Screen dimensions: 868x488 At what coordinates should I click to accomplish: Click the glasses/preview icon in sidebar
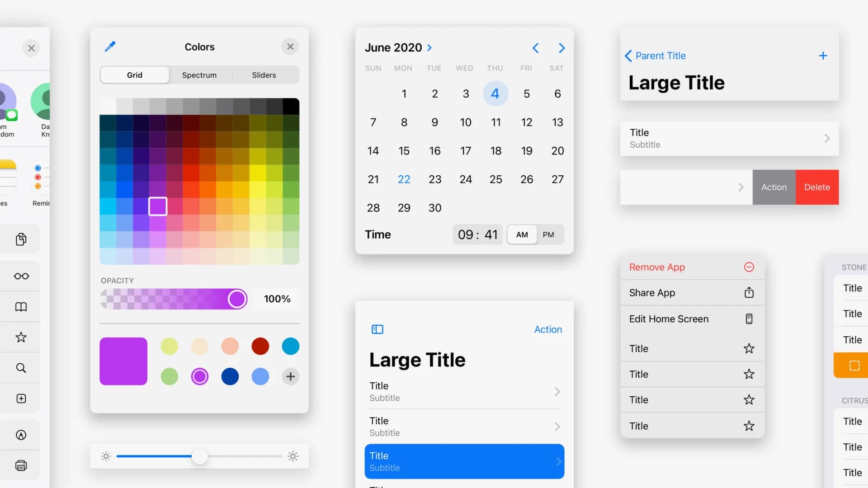click(21, 275)
